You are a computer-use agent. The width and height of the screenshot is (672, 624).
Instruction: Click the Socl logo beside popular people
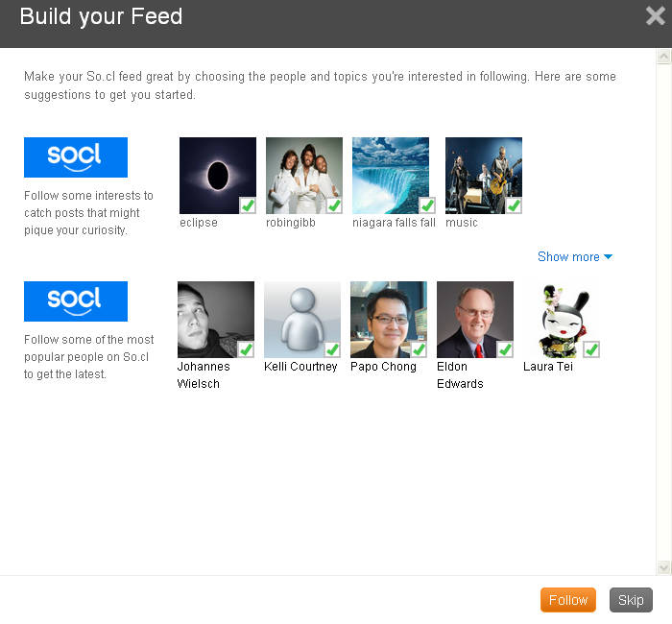click(76, 301)
